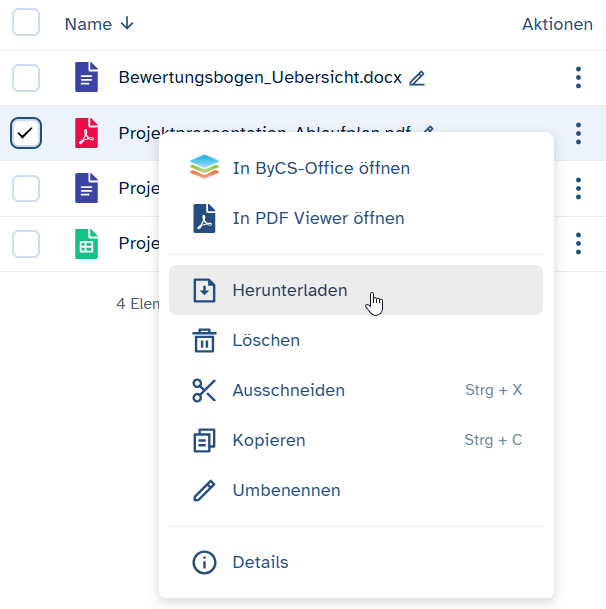606x609 pixels.
Task: Open three-dot menu for the spreadsheet row
Action: [577, 242]
